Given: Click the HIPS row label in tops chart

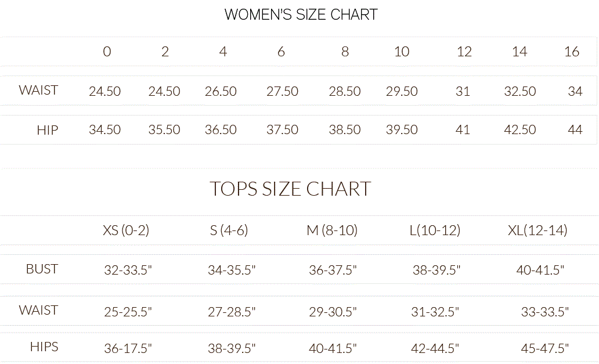Looking at the screenshot, I should [44, 347].
